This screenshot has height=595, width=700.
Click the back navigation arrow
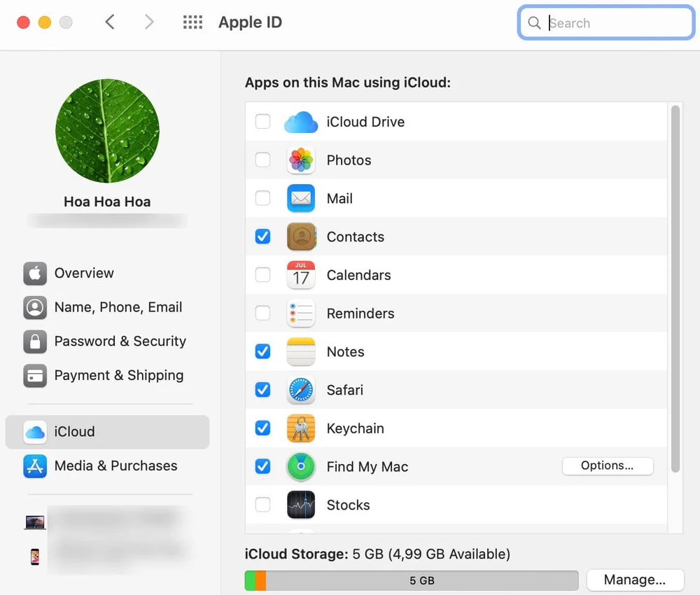[110, 22]
